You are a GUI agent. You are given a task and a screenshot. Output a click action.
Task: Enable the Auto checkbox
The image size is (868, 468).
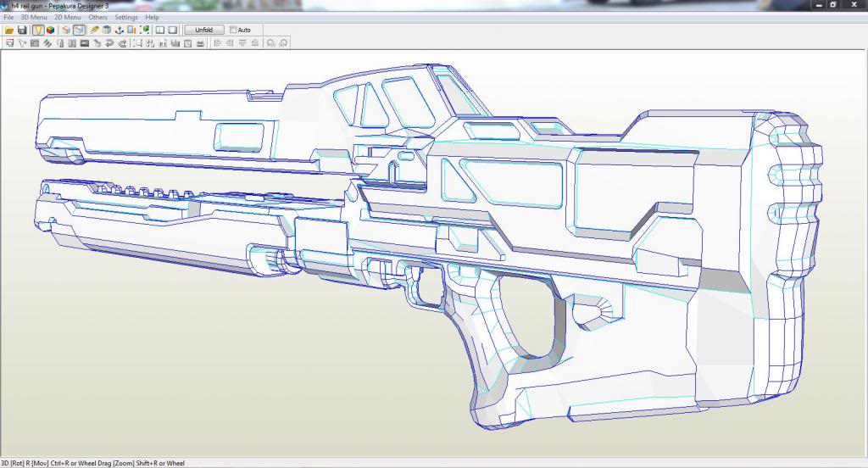coord(234,30)
